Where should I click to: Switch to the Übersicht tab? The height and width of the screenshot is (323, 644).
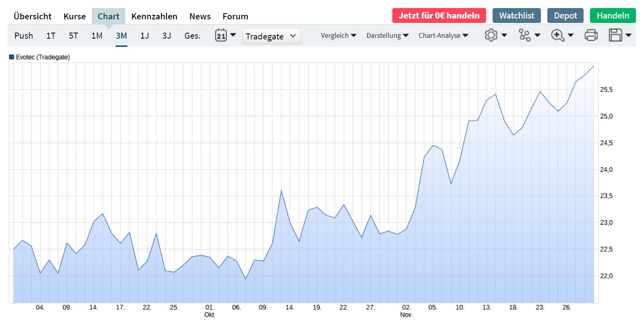(x=33, y=17)
